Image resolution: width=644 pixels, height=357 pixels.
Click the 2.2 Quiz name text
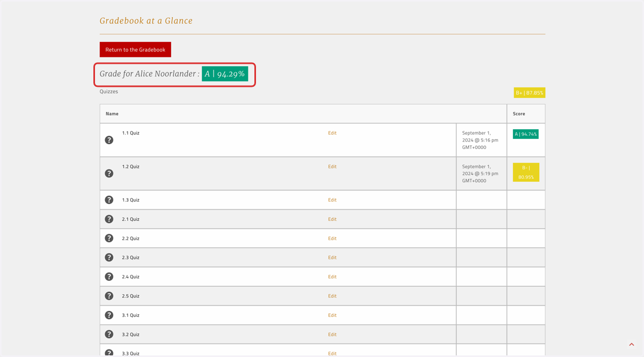130,239
